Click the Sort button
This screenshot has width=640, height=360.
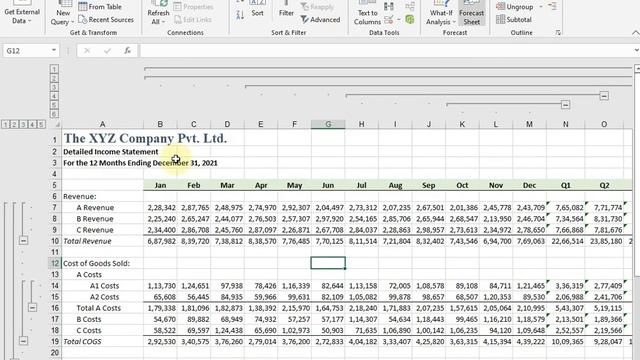(257, 10)
